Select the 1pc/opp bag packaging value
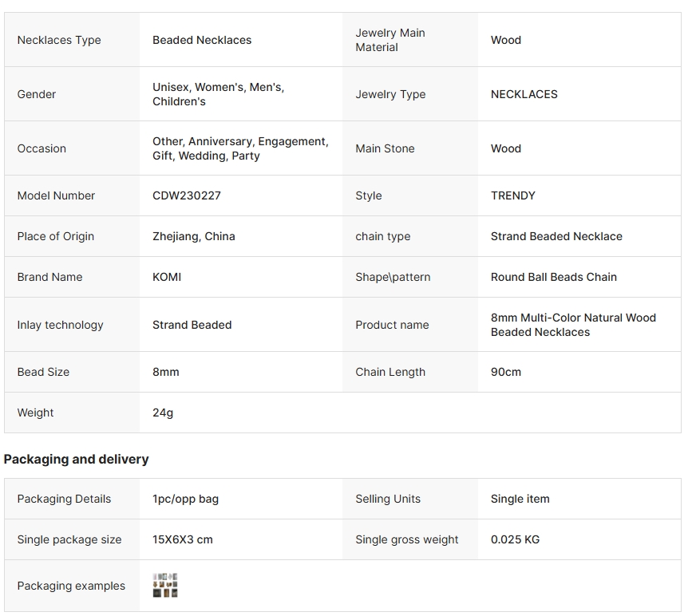Screen dimensions: 696x616 click(185, 499)
